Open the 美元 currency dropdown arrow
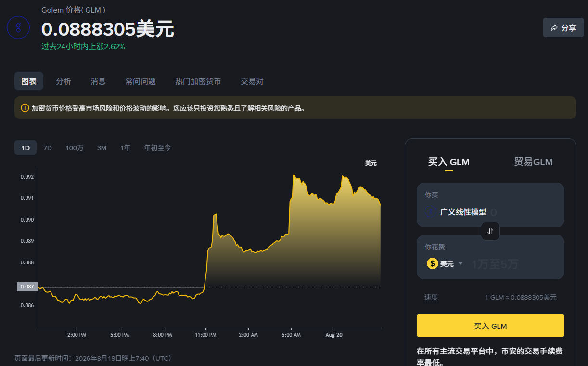Image resolution: width=588 pixels, height=366 pixels. point(460,263)
